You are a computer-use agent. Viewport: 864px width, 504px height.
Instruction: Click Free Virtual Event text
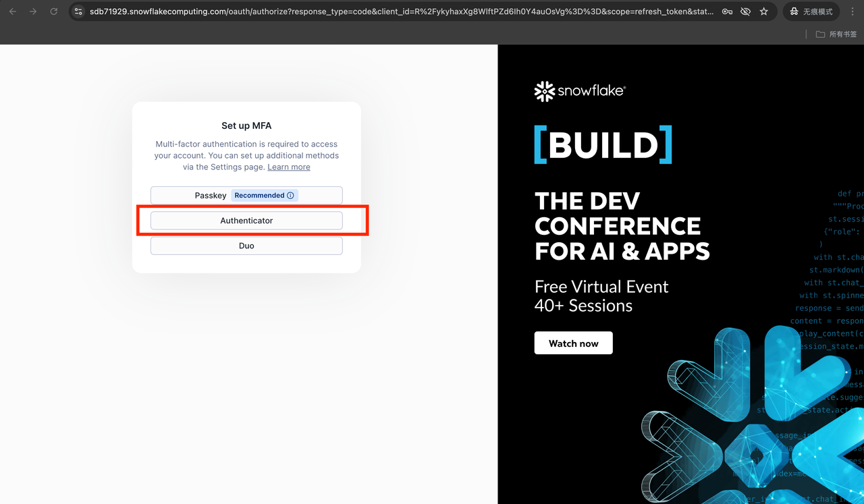pos(601,286)
